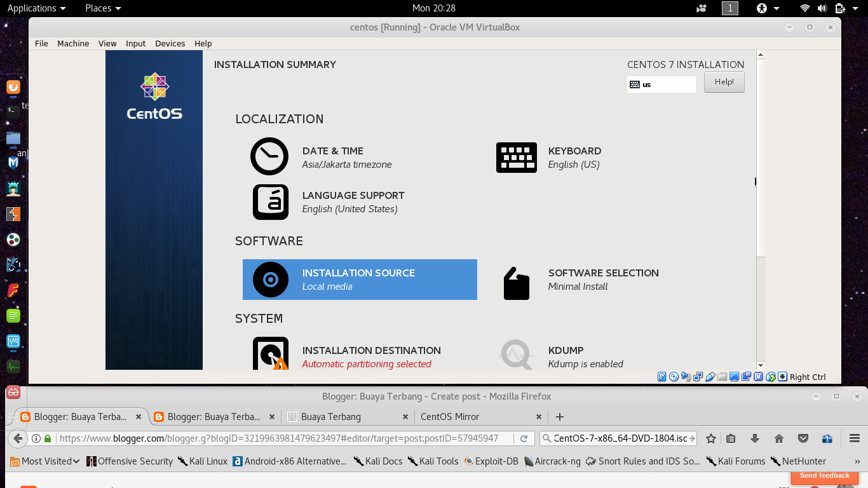Open the NetHunter bookmark
The image size is (868, 488).
tap(798, 461)
